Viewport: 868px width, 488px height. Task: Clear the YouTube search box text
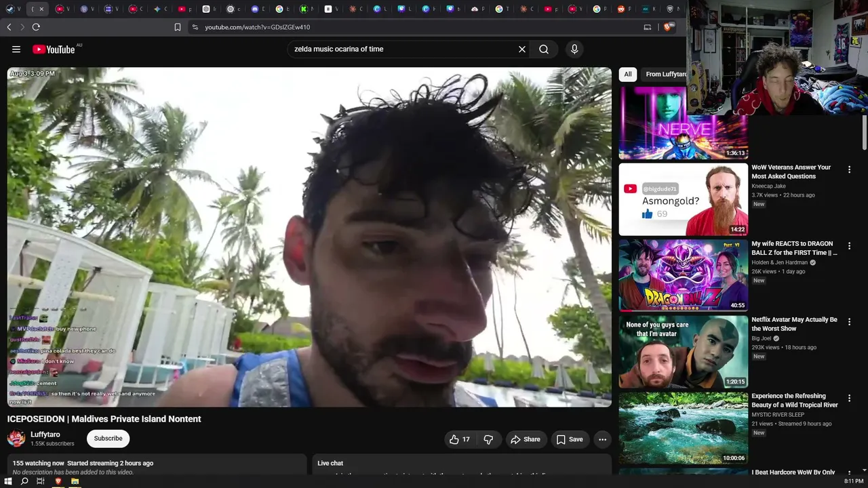(x=522, y=49)
